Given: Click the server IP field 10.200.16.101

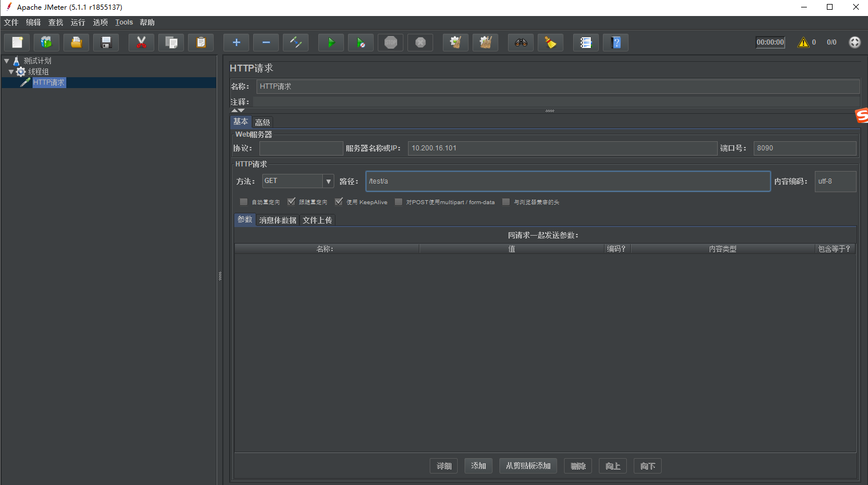Looking at the screenshot, I should click(x=563, y=148).
